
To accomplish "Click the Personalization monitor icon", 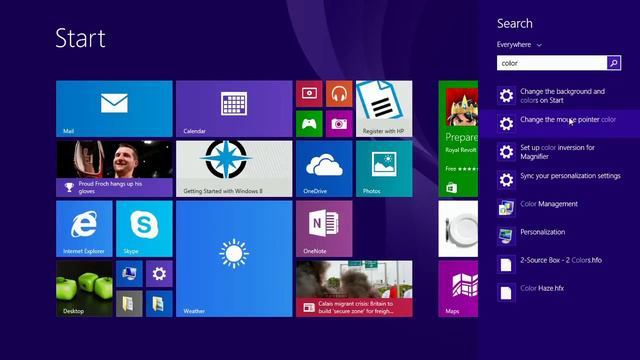I will click(x=506, y=236).
